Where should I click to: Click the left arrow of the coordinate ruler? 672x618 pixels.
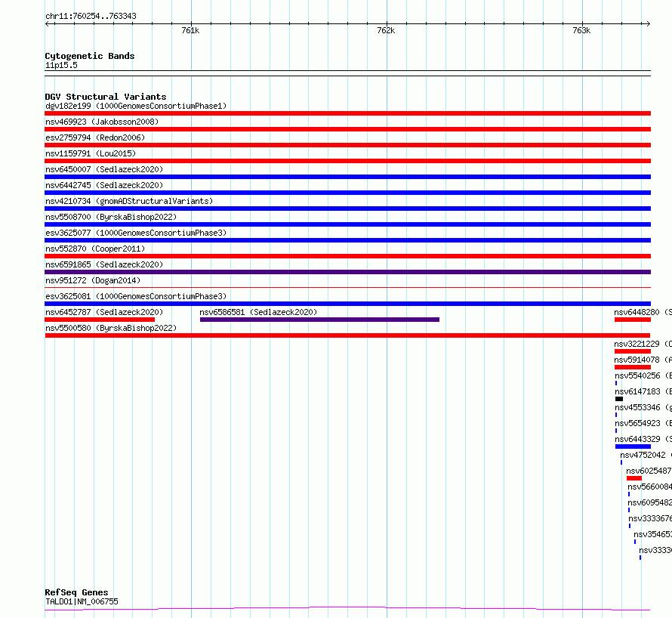point(47,24)
